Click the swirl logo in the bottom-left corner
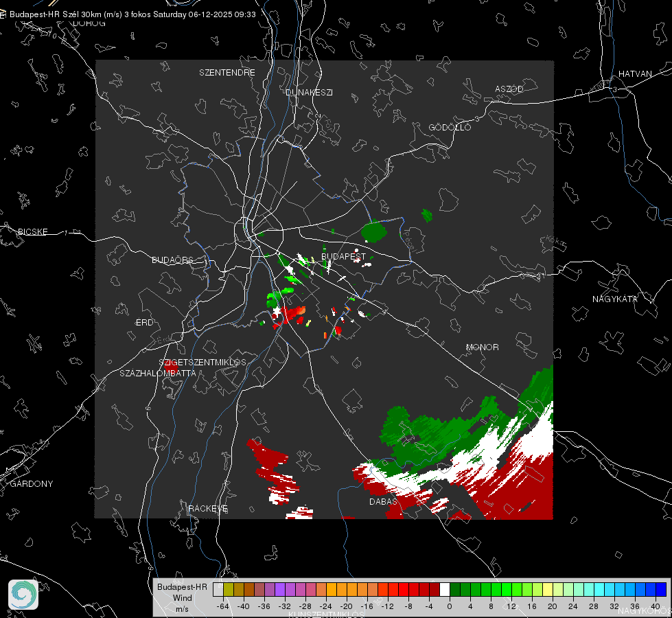The image size is (672, 618). [x=23, y=595]
